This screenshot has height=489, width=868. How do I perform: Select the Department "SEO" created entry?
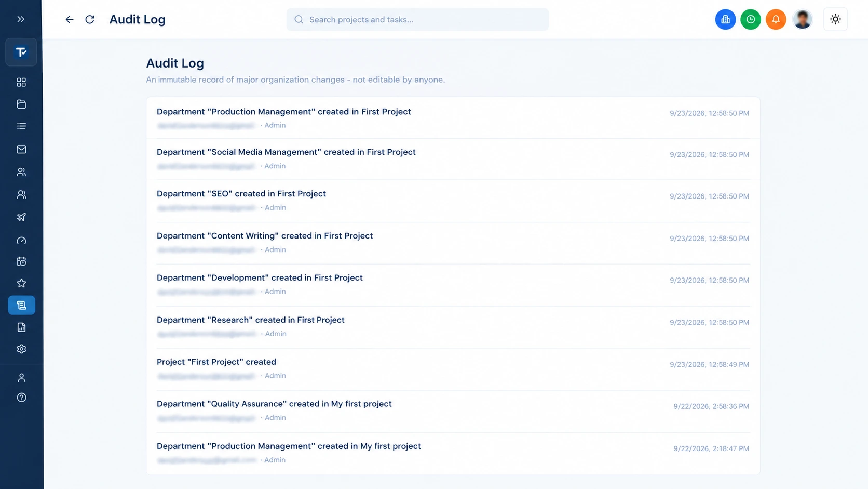coord(453,201)
